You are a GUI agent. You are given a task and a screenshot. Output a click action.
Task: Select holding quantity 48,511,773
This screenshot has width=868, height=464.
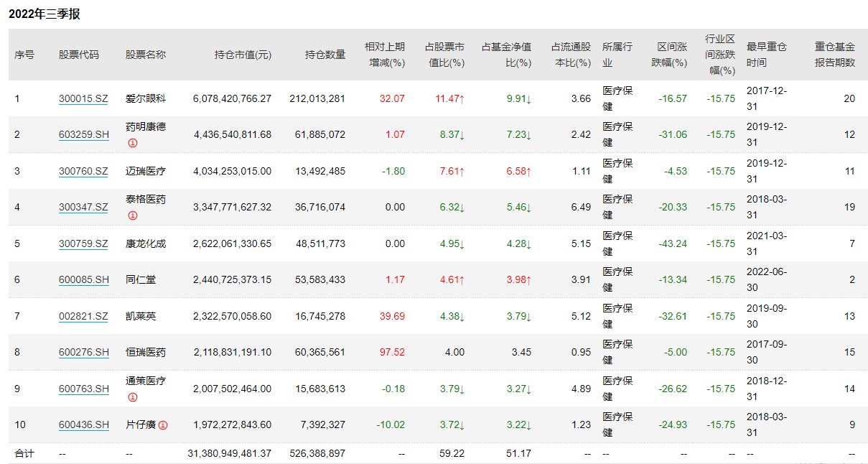point(320,243)
